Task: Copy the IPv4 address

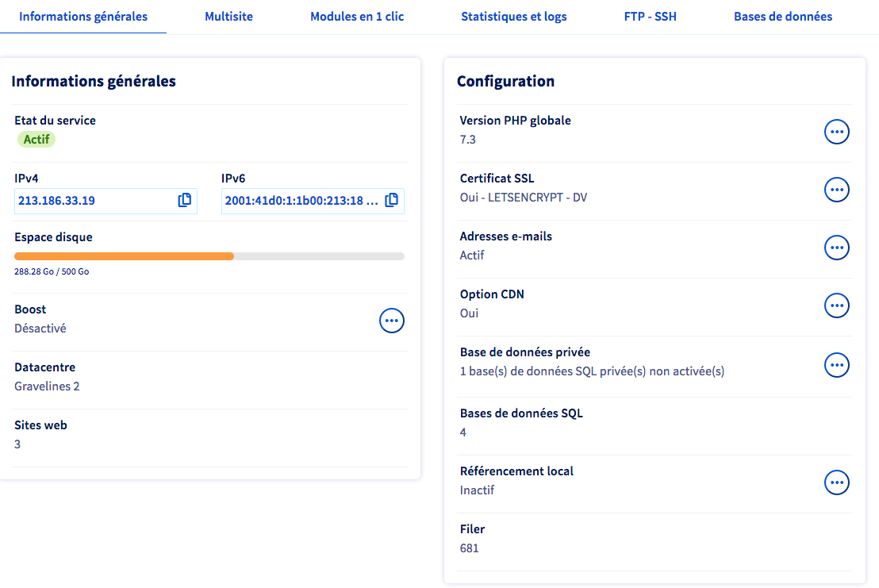Action: pyautogui.click(x=185, y=201)
